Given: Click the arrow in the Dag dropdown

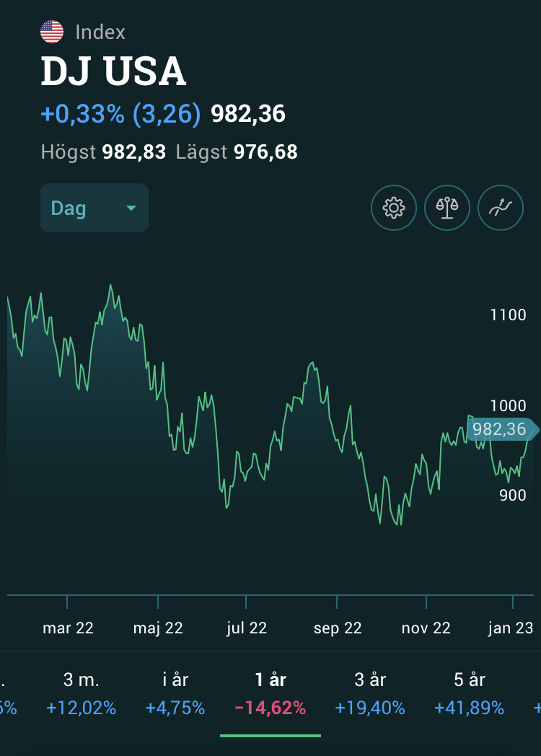Looking at the screenshot, I should (131, 208).
